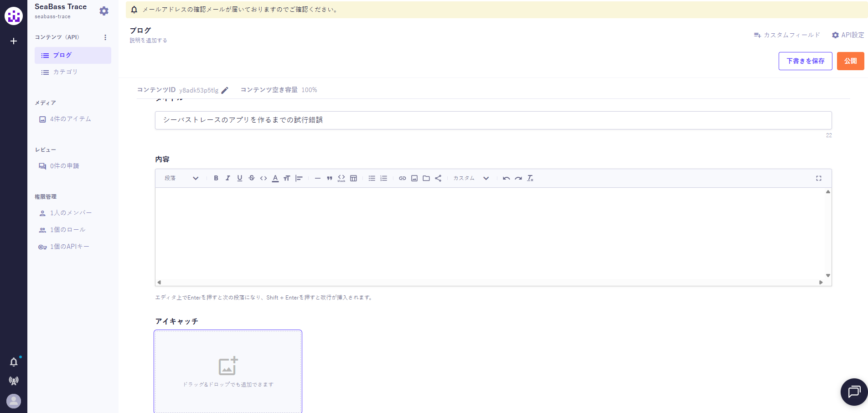
Task: Change text size option
Action: (287, 178)
